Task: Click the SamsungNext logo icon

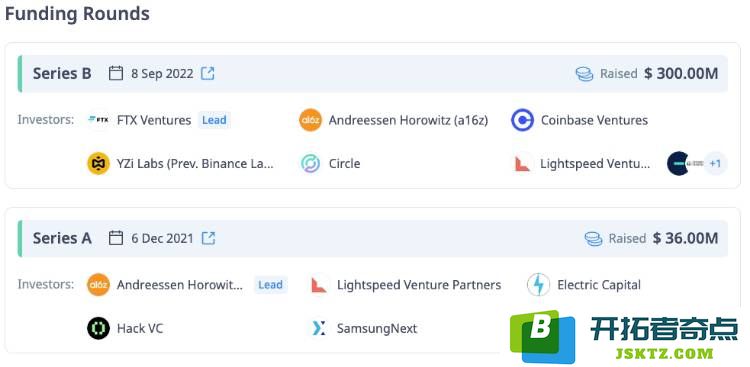Action: [x=319, y=329]
